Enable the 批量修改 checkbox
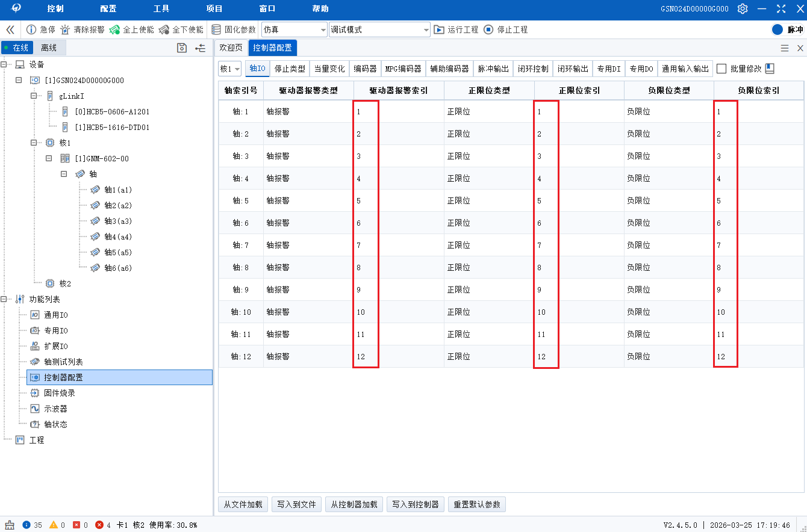The image size is (807, 532). (721, 68)
